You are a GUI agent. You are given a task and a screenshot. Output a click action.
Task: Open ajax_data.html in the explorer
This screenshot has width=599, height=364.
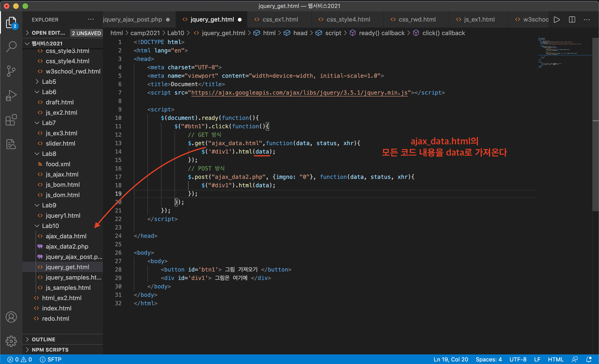click(x=66, y=236)
